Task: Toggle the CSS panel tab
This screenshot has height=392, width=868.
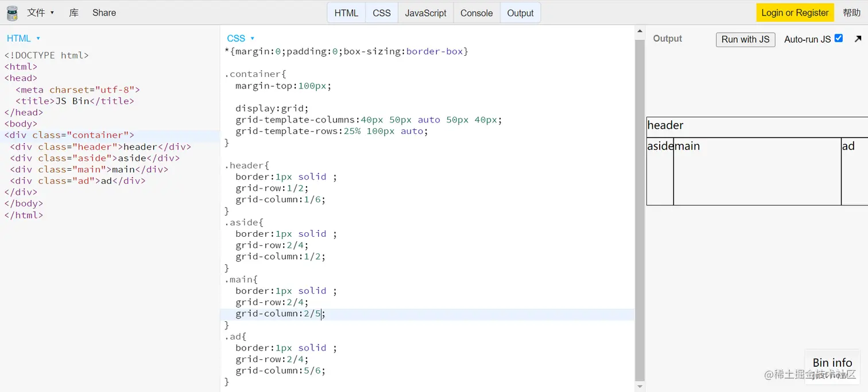Action: tap(382, 13)
